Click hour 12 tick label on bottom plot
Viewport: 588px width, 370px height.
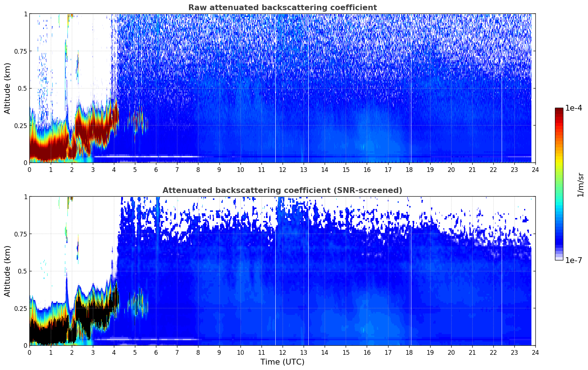pyautogui.click(x=282, y=352)
